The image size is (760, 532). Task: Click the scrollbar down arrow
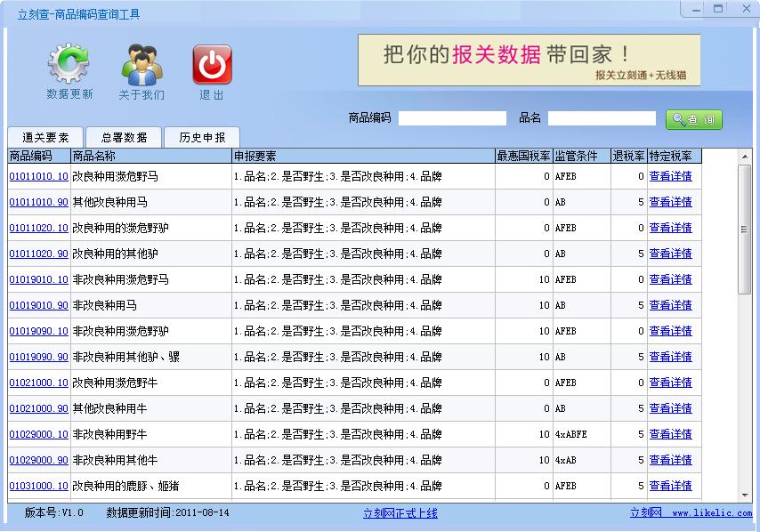pyautogui.click(x=745, y=495)
